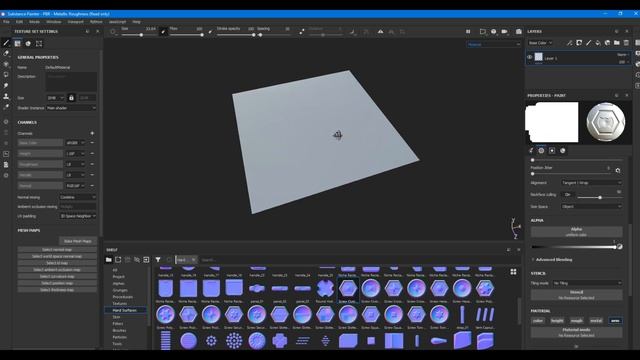Screen dimensions: 640x360
Task: Remove the Normal channel
Action: coord(92,185)
